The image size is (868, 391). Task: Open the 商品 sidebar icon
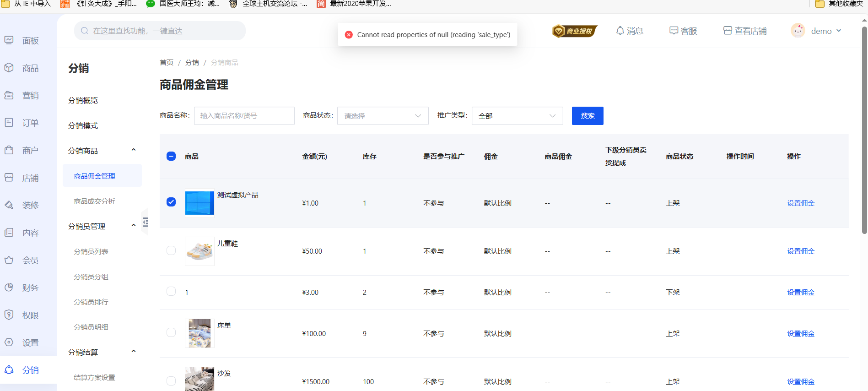click(x=9, y=68)
